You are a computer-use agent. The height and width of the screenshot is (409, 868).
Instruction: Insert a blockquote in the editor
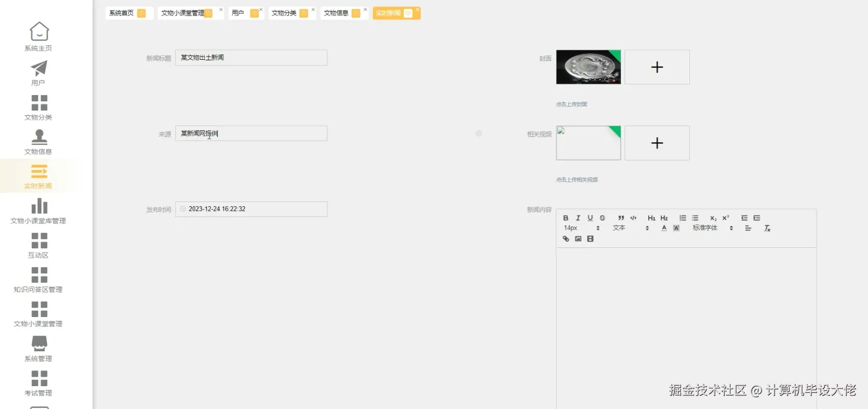(621, 218)
